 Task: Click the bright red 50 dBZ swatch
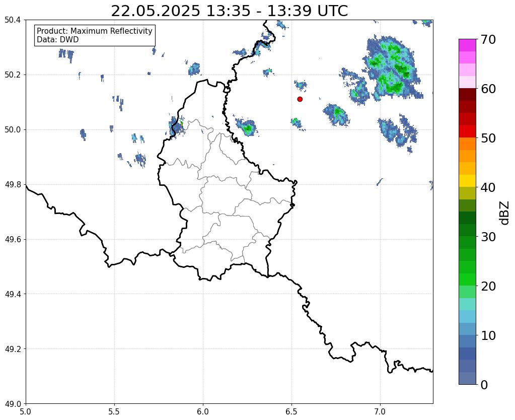coord(467,132)
